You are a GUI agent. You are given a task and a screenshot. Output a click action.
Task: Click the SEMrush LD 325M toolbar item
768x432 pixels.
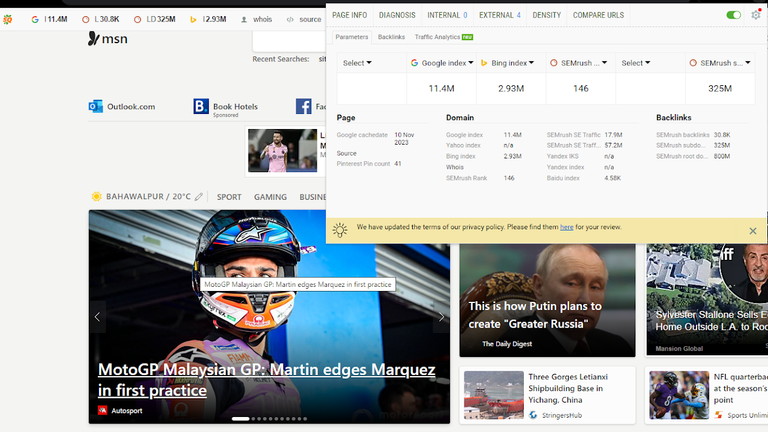[x=154, y=20]
